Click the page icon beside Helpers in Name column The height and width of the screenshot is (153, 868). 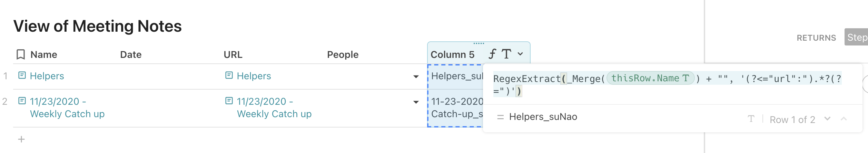click(22, 75)
